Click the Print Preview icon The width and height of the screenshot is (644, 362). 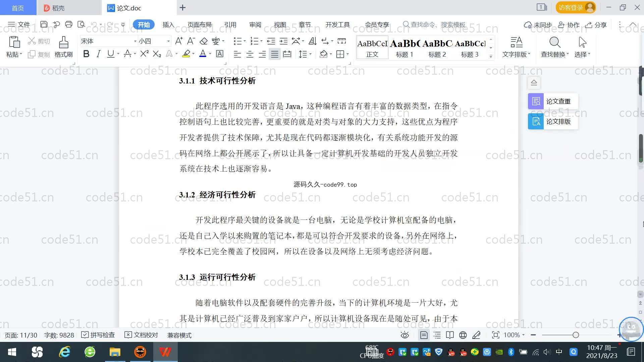(81, 24)
